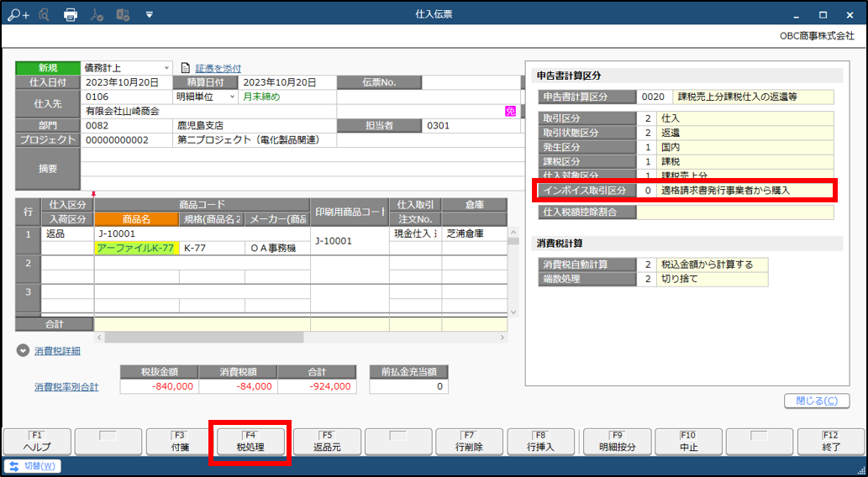
Task: Click the 消費税自動計算 field
Action: click(x=713, y=265)
